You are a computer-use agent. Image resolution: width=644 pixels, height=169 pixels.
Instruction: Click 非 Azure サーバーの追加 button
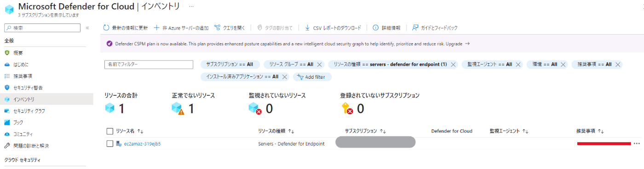tap(181, 28)
